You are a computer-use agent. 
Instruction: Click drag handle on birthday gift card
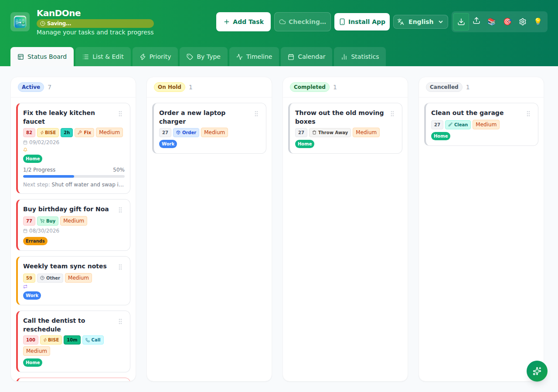pyautogui.click(x=120, y=210)
